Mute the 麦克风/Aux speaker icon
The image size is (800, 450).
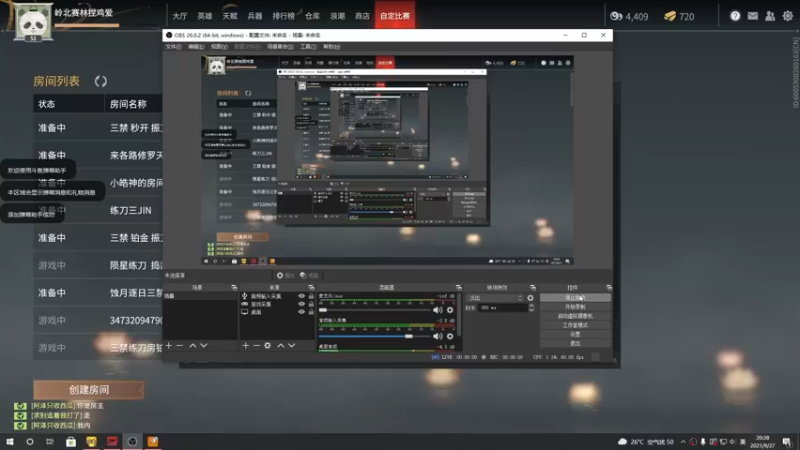pyautogui.click(x=437, y=310)
